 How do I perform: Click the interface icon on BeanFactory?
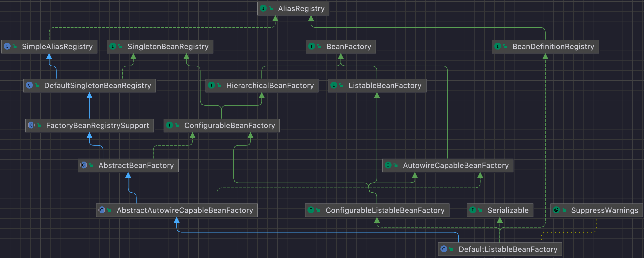click(311, 46)
